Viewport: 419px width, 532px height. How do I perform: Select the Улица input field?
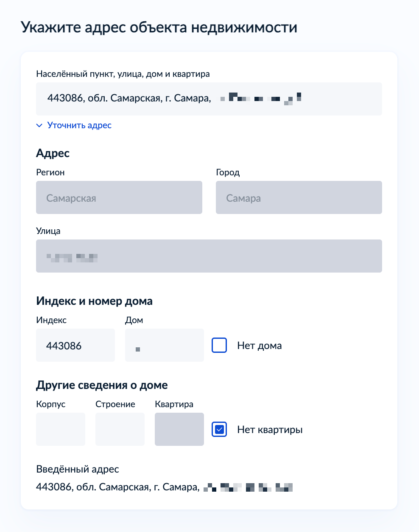(209, 256)
